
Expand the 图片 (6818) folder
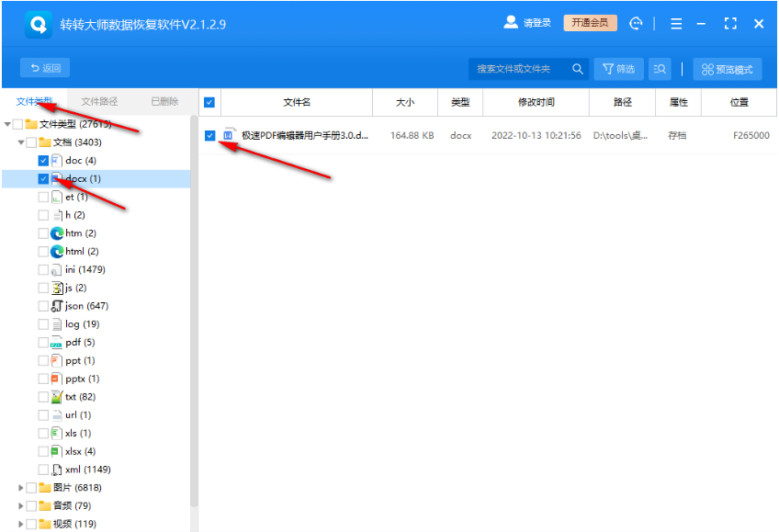pyautogui.click(x=22, y=488)
